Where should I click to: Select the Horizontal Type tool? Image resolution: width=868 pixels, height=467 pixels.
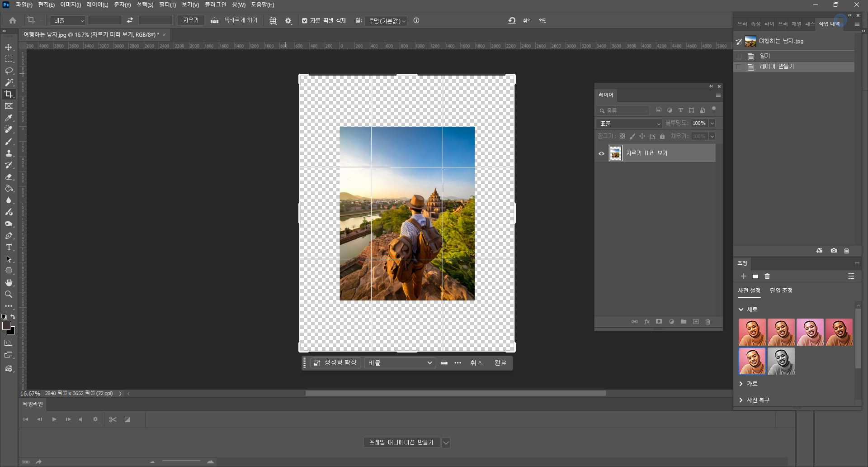tap(9, 248)
